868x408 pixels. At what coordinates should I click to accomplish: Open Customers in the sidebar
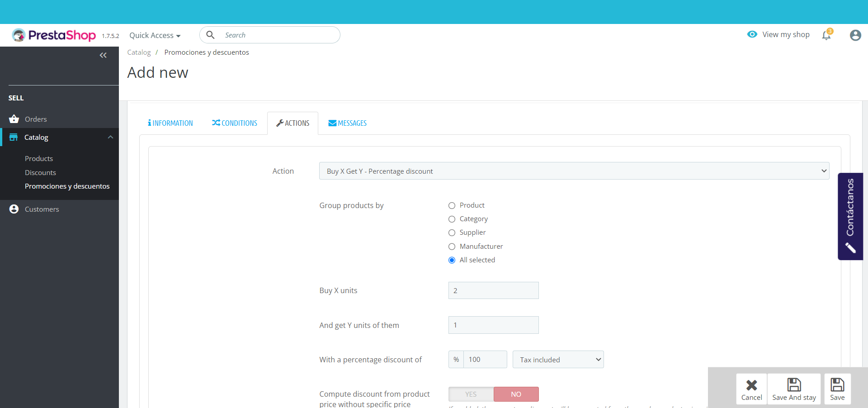pos(42,209)
